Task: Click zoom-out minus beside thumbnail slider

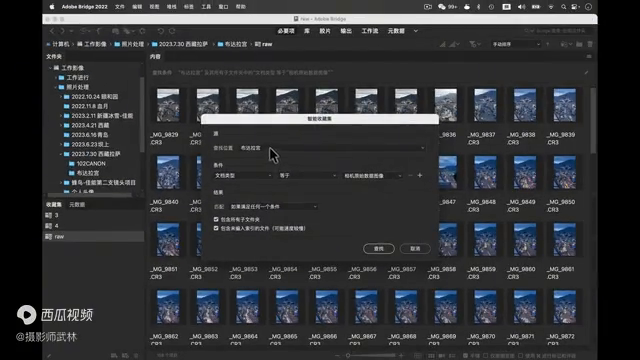Action: [337, 356]
